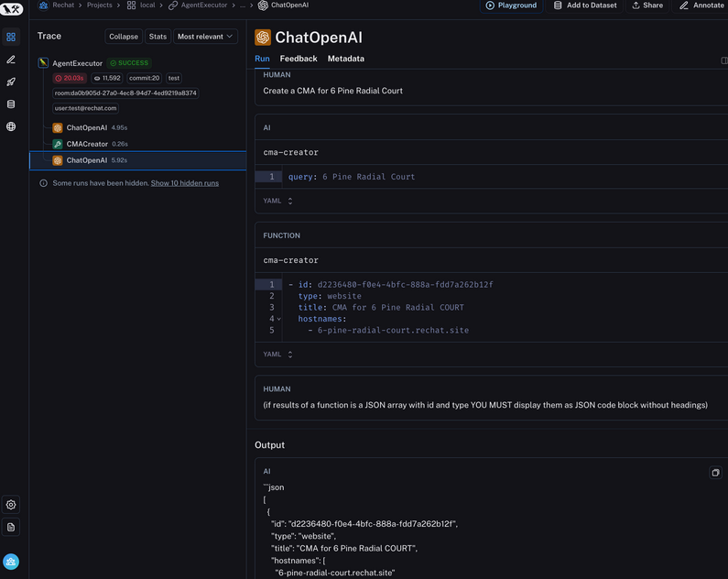
Task: Click Add to Dataset button
Action: pyautogui.click(x=585, y=5)
